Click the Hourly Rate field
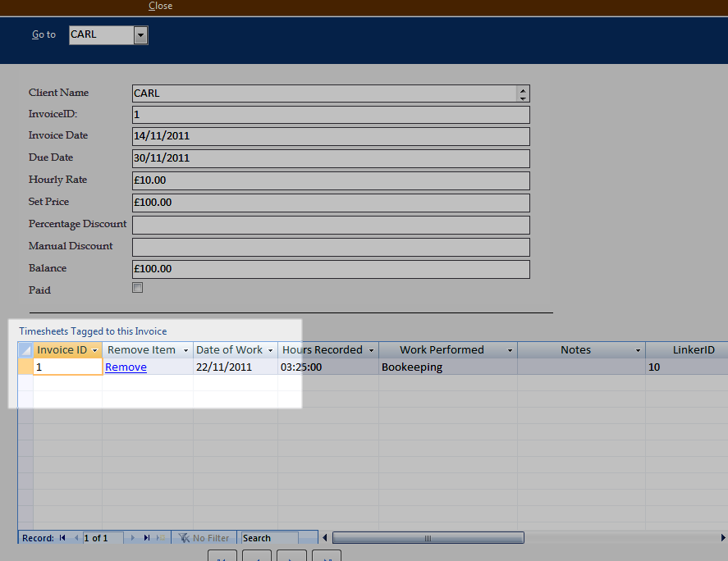728x561 pixels. 331,180
